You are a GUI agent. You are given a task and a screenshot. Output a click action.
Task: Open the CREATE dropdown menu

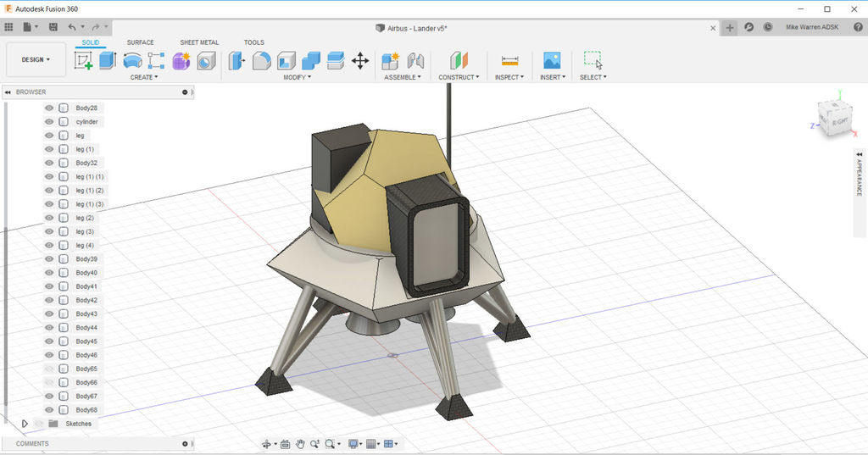(x=144, y=77)
